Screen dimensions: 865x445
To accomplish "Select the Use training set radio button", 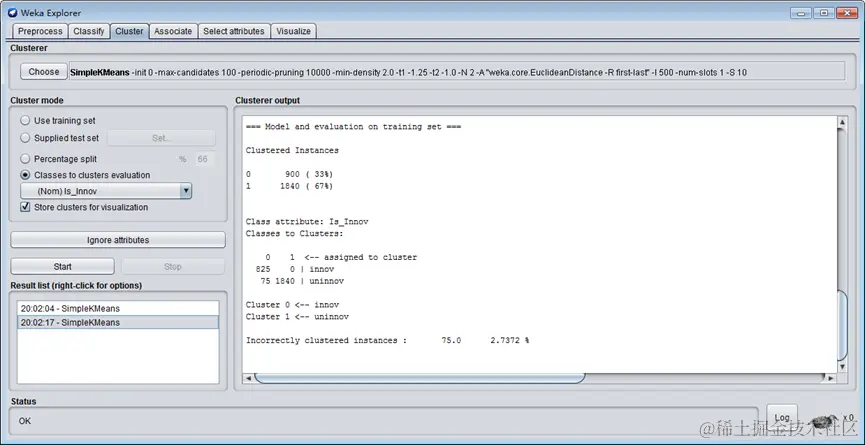I will click(25, 120).
